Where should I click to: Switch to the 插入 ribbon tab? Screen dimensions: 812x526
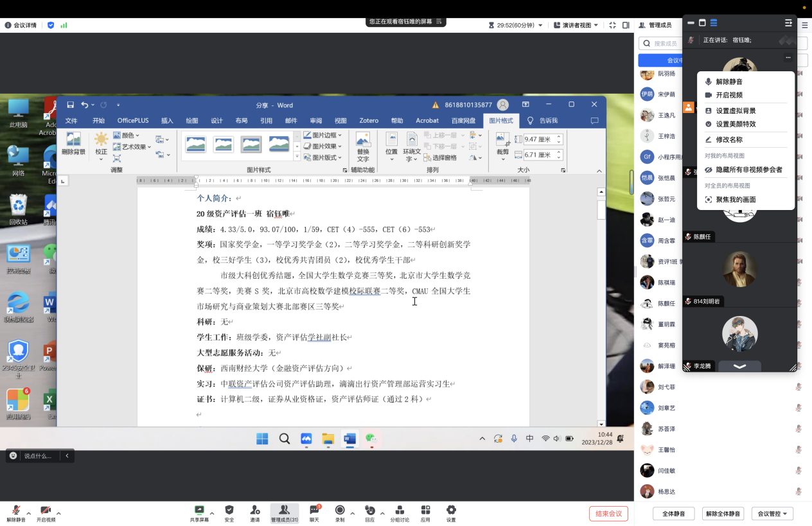(166, 120)
